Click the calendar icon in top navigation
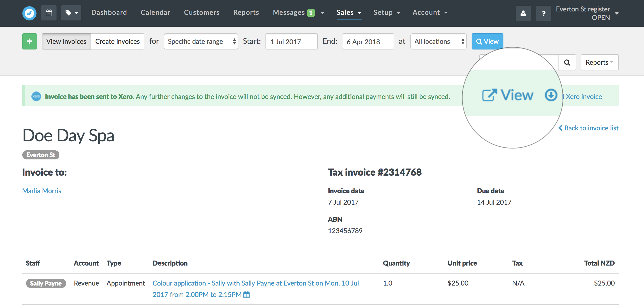 click(x=49, y=12)
